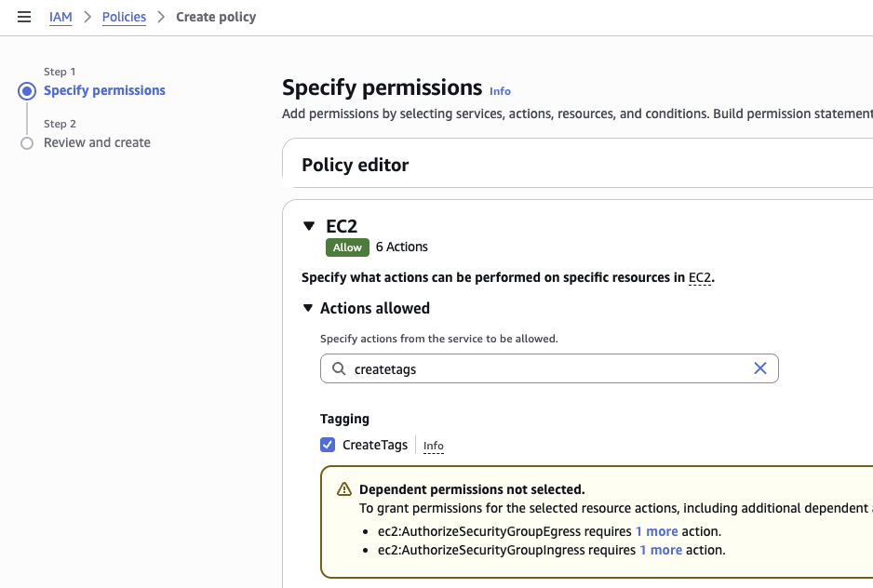Click the magnifier icon in the actions search
873x588 pixels.
[339, 369]
